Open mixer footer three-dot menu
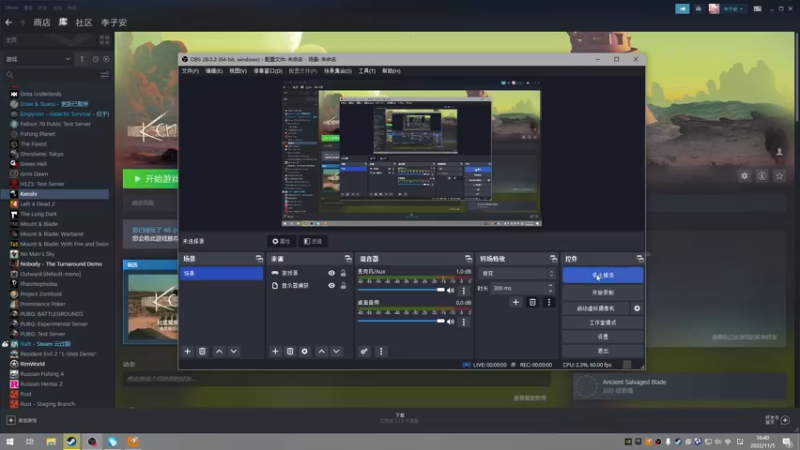800x450 pixels. point(381,351)
